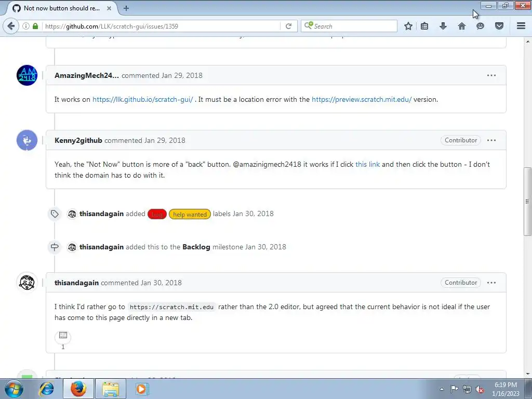Click the Firefox taskbar icon

click(x=78, y=389)
